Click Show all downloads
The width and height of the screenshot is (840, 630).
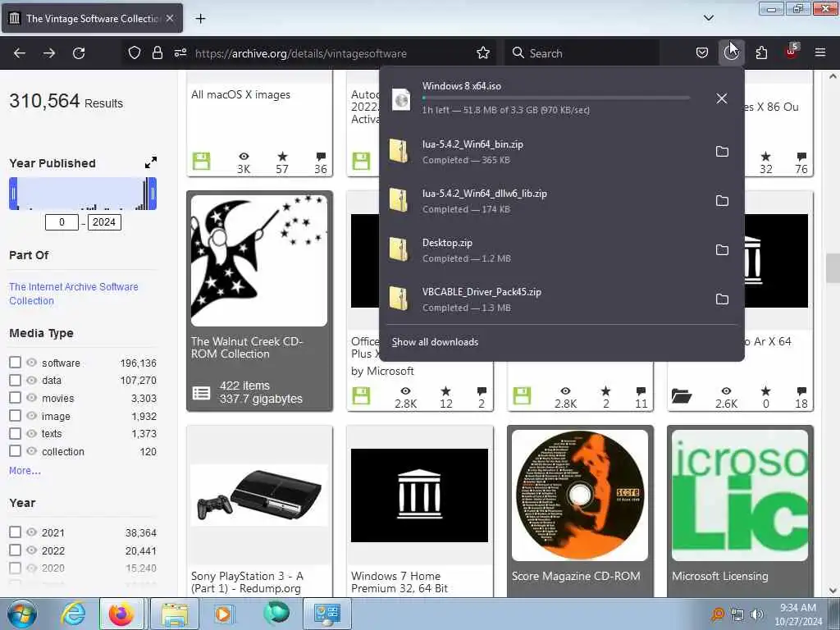(x=435, y=342)
